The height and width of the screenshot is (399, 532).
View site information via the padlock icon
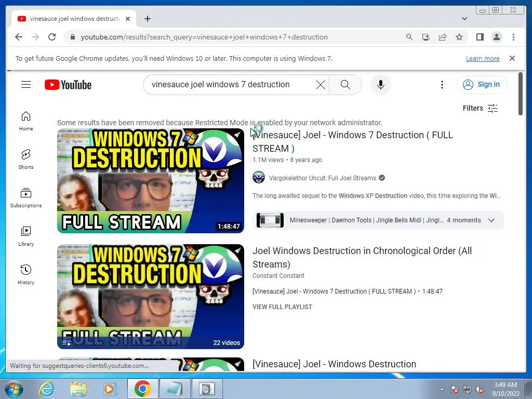click(72, 37)
